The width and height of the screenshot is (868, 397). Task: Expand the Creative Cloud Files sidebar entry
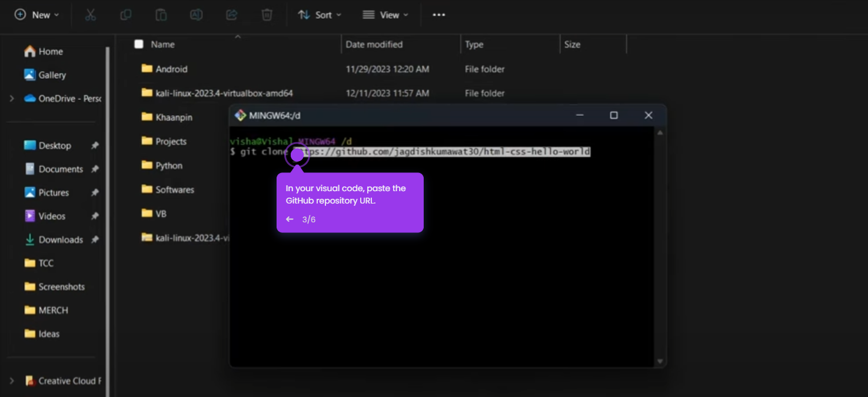pos(11,381)
